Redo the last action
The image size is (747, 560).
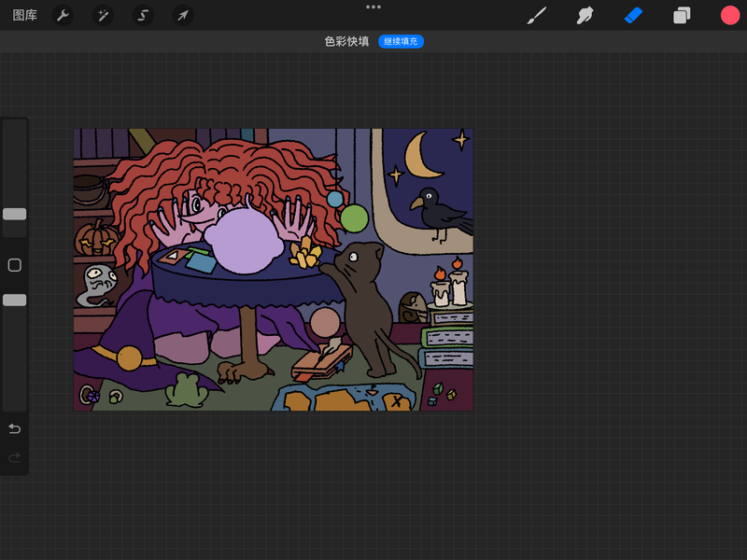pyautogui.click(x=15, y=458)
